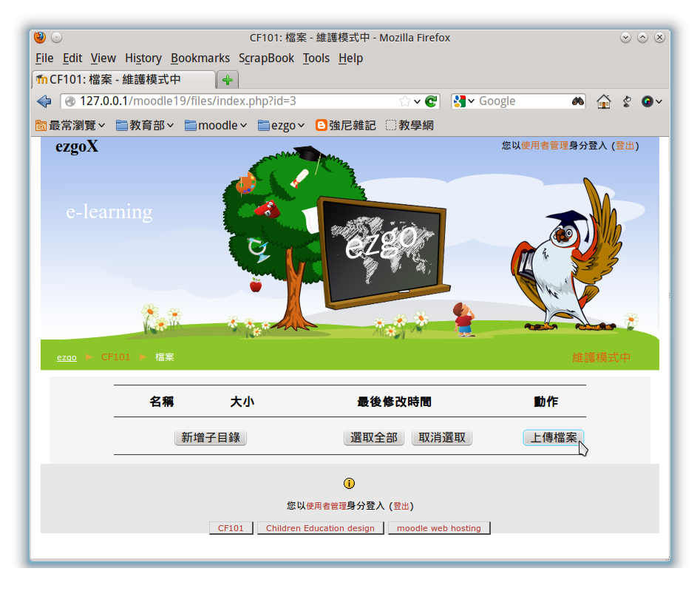The image size is (700, 591).
Task: Minimize the Firefox window
Action: click(625, 38)
